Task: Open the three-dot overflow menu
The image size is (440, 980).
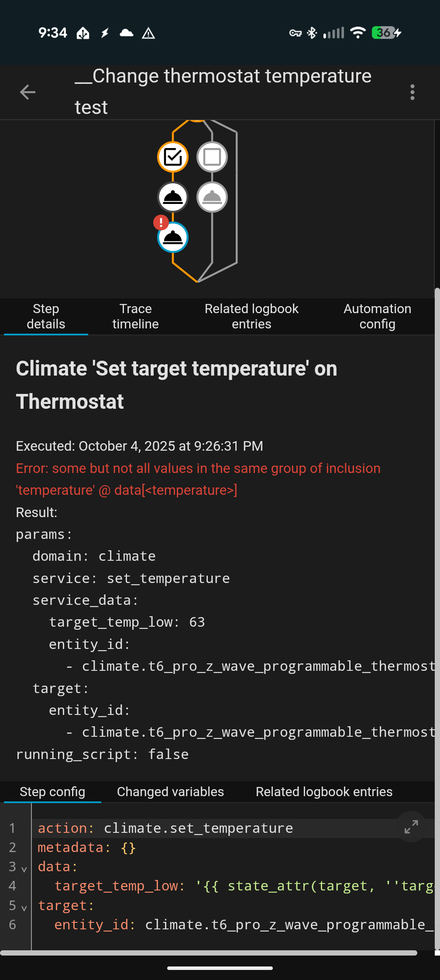Action: click(412, 92)
